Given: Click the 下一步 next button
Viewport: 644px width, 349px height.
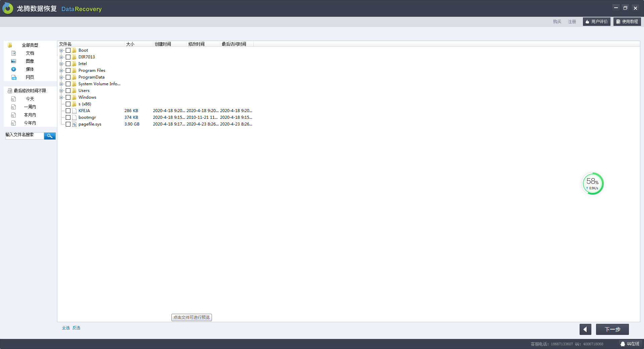Looking at the screenshot, I should point(612,329).
